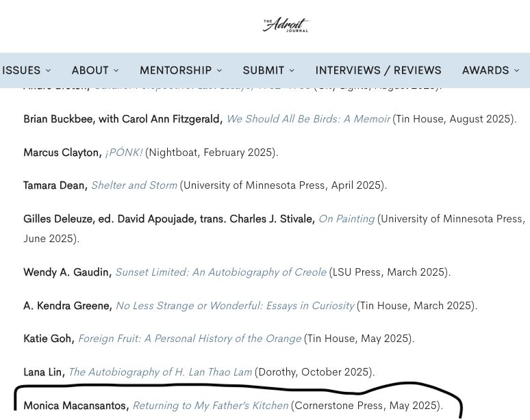
Task: Open The Autobiography of H. Lan Thao Lam
Action: (160, 372)
